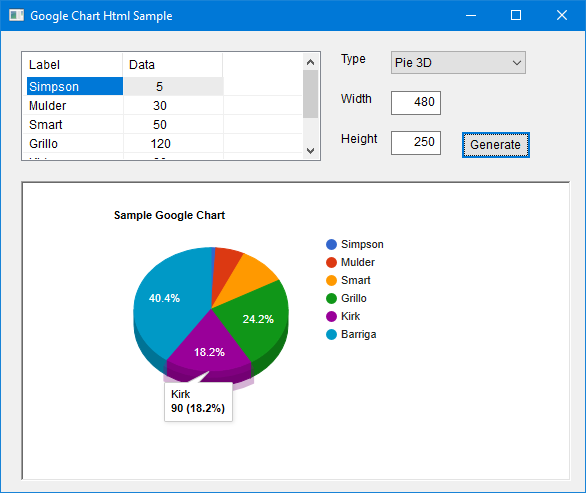
Task: Click the green Grillo legend marker
Action: [331, 298]
